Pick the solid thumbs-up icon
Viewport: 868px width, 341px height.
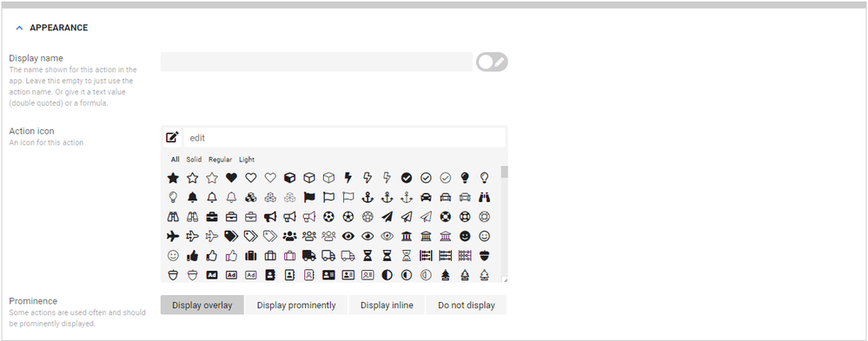tap(192, 256)
